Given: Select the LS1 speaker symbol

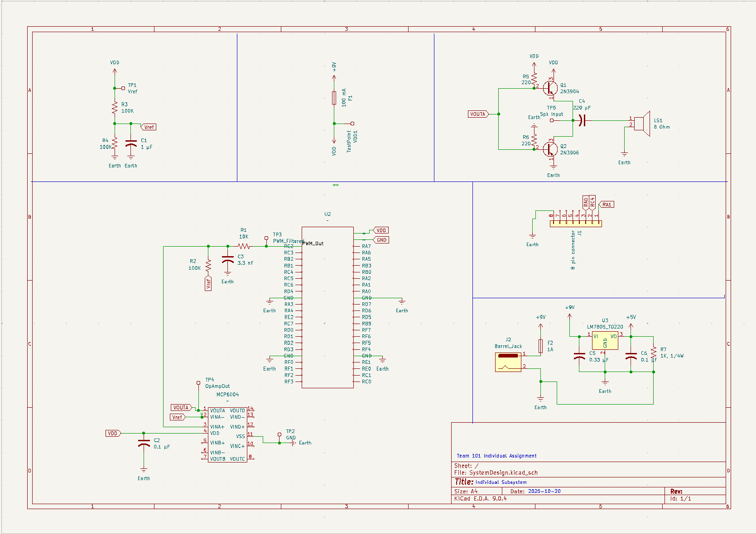Looking at the screenshot, I should (x=642, y=123).
